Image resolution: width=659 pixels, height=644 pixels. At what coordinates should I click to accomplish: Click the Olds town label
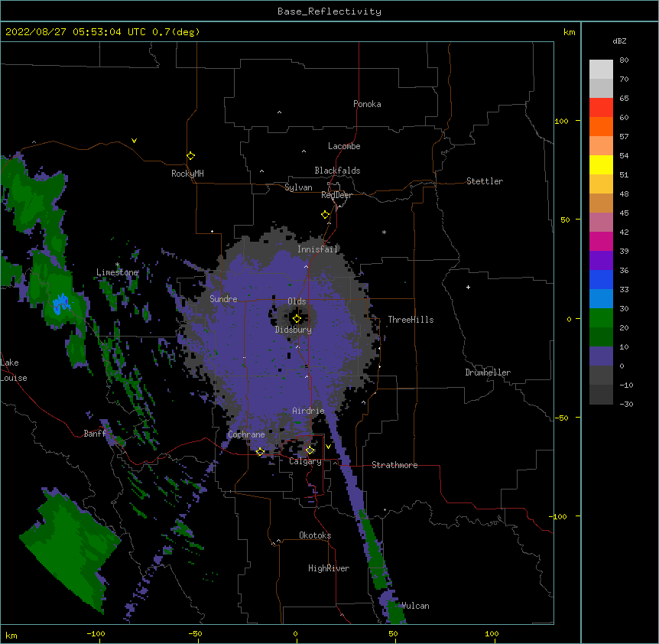pos(297,301)
